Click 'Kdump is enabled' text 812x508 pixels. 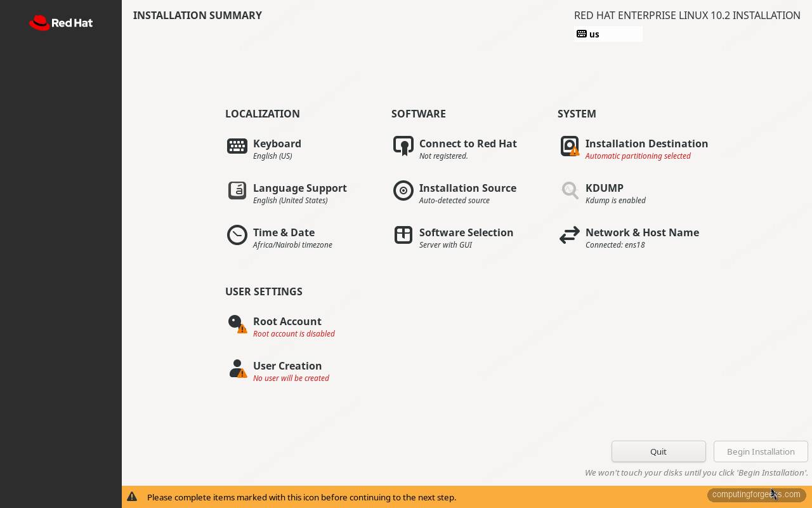615,201
